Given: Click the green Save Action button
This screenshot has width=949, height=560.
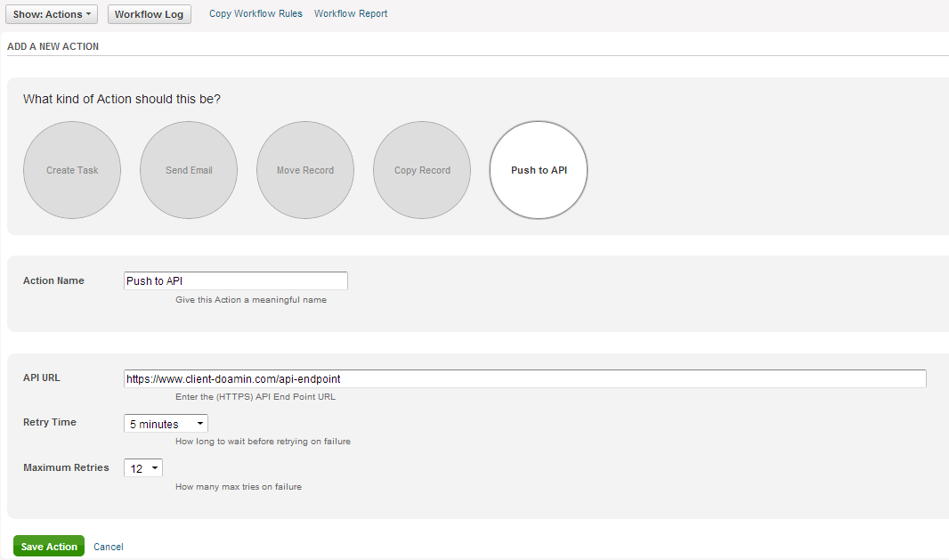Looking at the screenshot, I should coord(49,546).
